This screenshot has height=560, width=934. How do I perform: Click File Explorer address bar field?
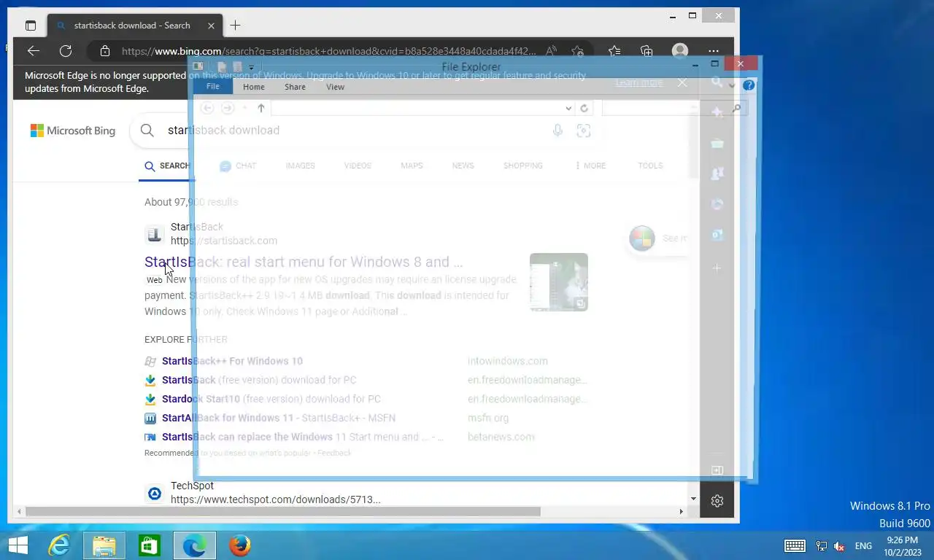tap(417, 108)
